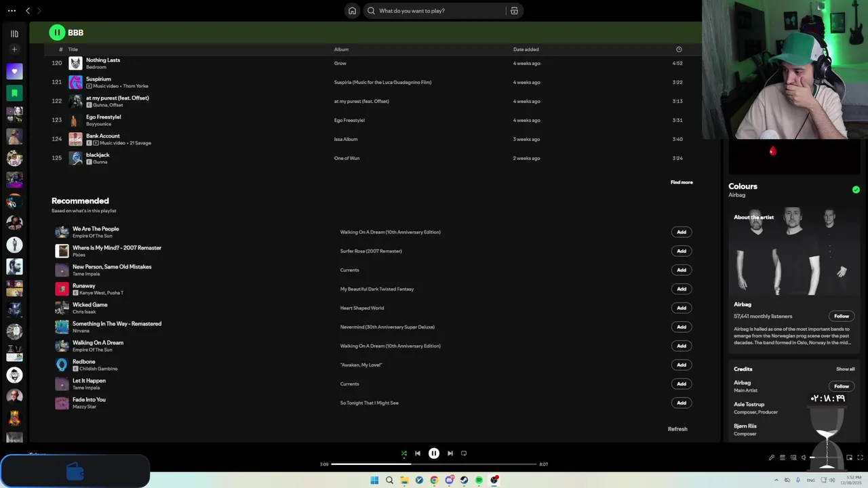Click Show all in Credits
The height and width of the screenshot is (488, 868).
click(846, 369)
